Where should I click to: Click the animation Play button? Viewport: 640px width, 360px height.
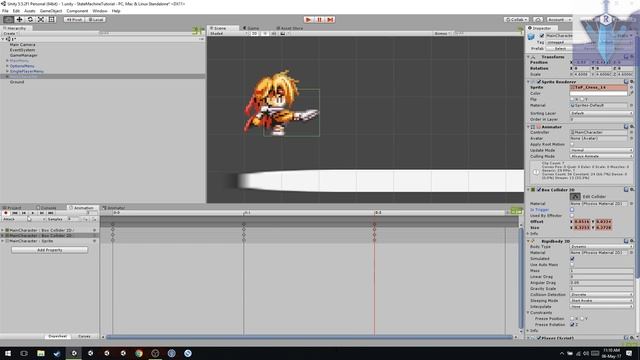tap(33, 213)
